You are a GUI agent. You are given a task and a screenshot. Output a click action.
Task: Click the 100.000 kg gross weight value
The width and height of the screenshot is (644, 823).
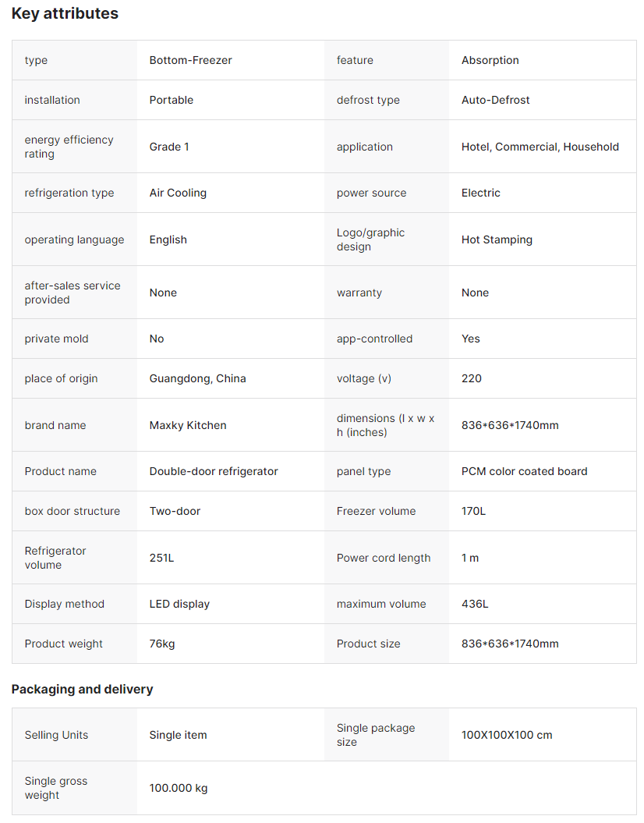tap(179, 788)
